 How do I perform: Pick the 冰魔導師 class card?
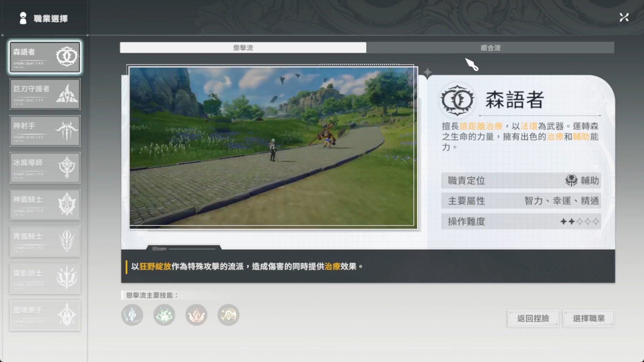coord(45,168)
